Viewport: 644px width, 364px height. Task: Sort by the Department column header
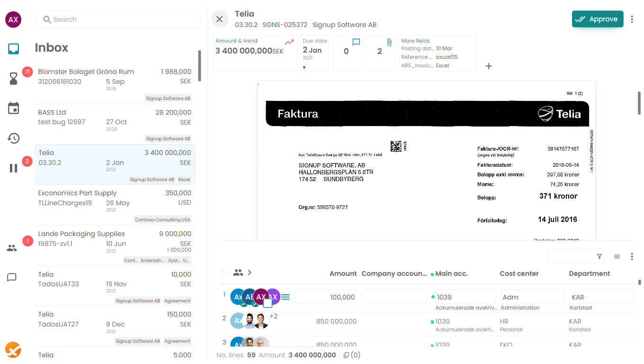tap(590, 273)
